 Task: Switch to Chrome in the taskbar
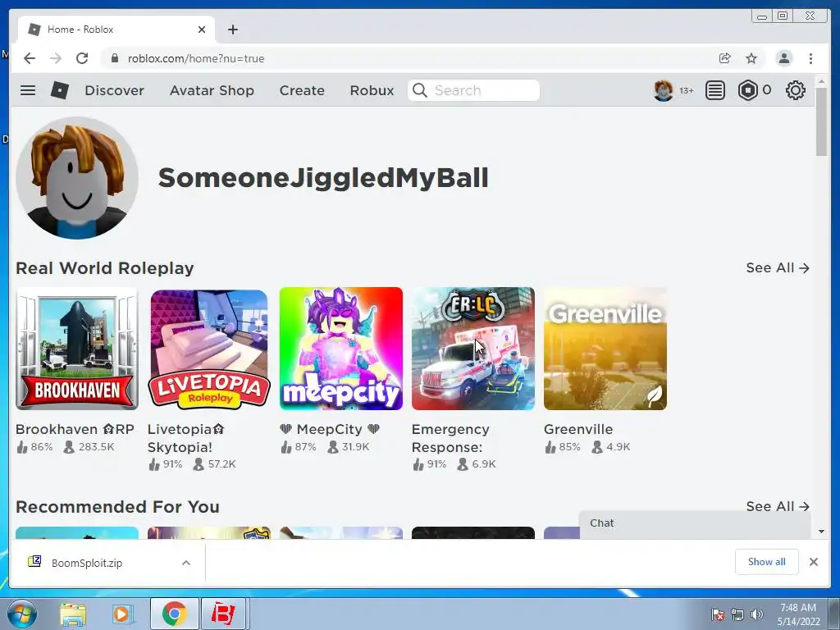coord(174,614)
